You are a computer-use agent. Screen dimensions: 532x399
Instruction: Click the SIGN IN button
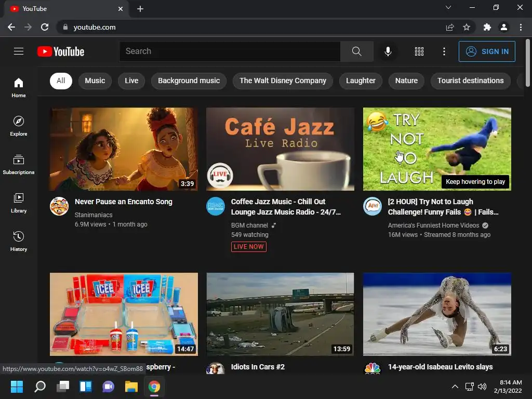click(x=487, y=51)
